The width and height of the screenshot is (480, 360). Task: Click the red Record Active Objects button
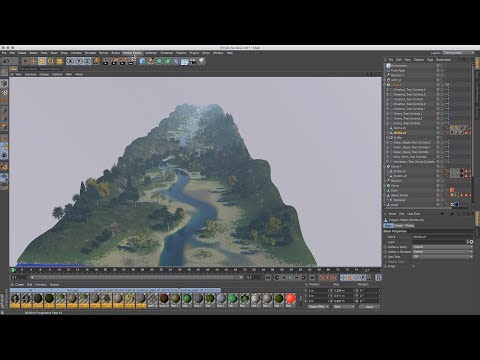(x=321, y=277)
